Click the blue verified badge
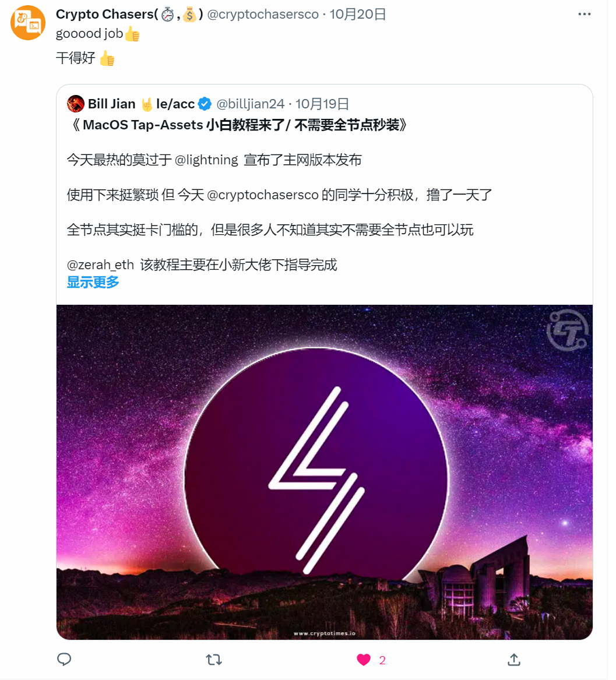616x680 pixels. [x=205, y=104]
